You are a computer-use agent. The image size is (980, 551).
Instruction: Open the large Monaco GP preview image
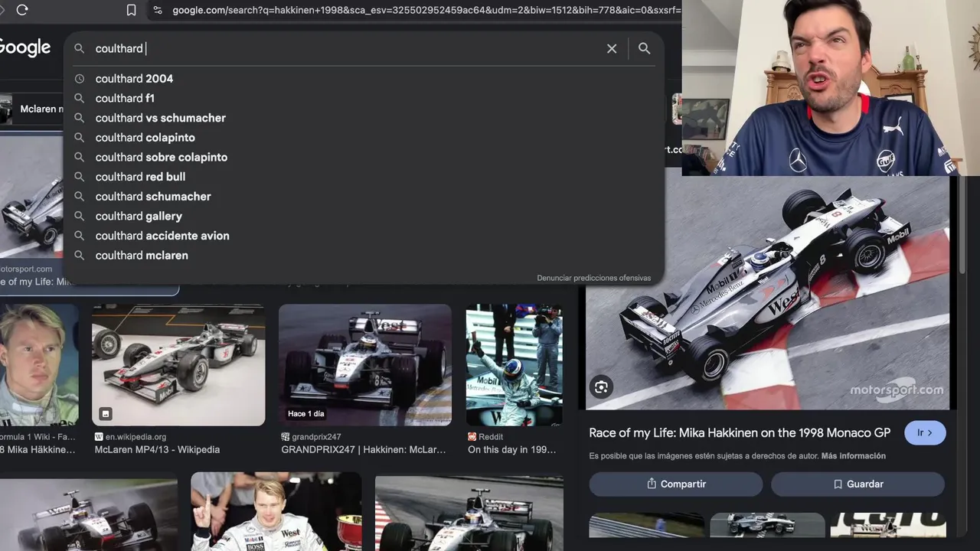pos(767,293)
